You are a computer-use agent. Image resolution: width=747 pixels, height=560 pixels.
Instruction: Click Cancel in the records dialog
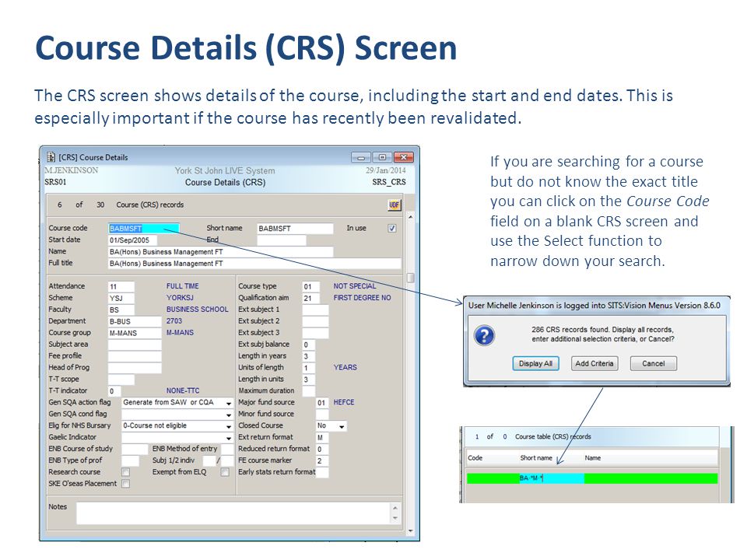click(653, 363)
